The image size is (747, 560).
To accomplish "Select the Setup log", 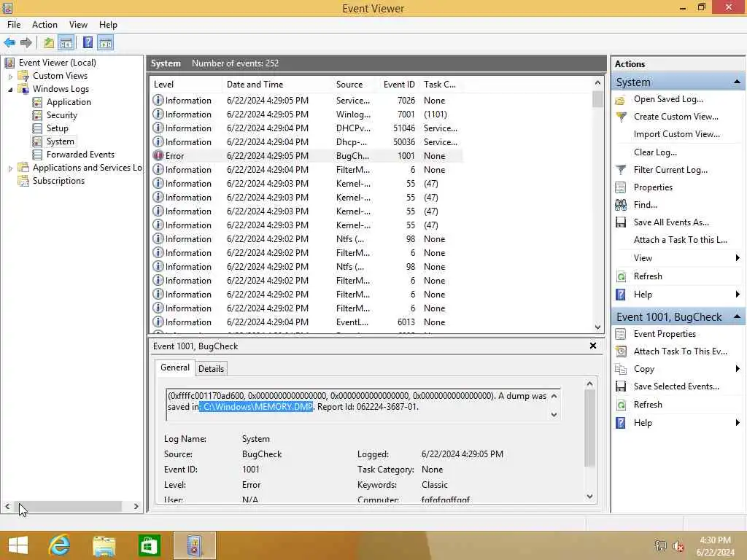I will coord(57,128).
